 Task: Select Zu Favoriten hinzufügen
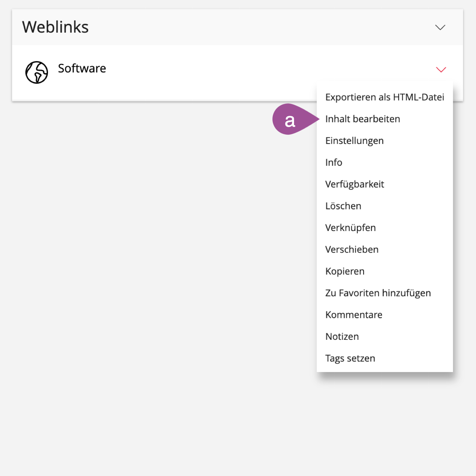click(x=378, y=293)
